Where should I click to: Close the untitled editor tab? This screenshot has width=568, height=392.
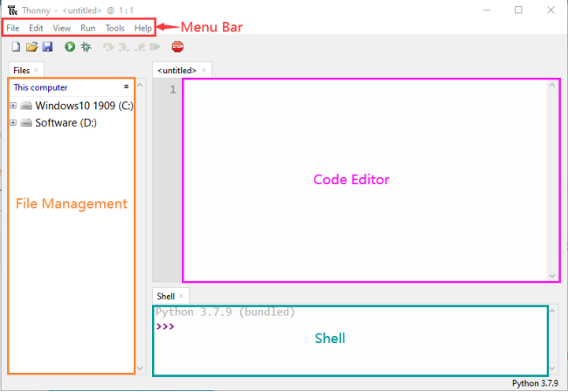click(x=204, y=70)
